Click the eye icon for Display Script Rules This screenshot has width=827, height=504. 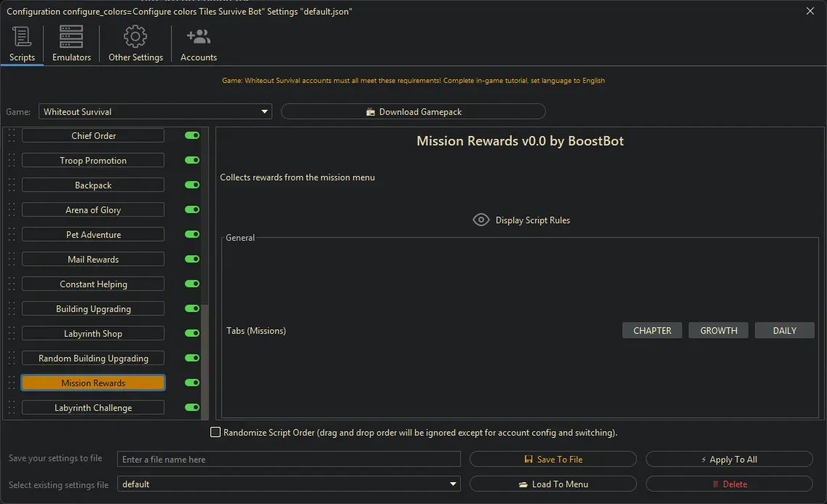pyautogui.click(x=480, y=220)
